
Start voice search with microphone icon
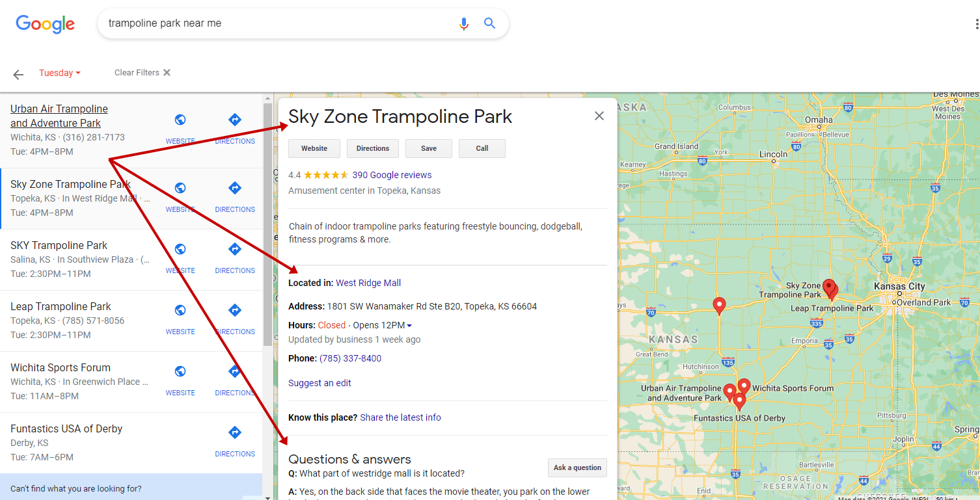click(x=463, y=23)
